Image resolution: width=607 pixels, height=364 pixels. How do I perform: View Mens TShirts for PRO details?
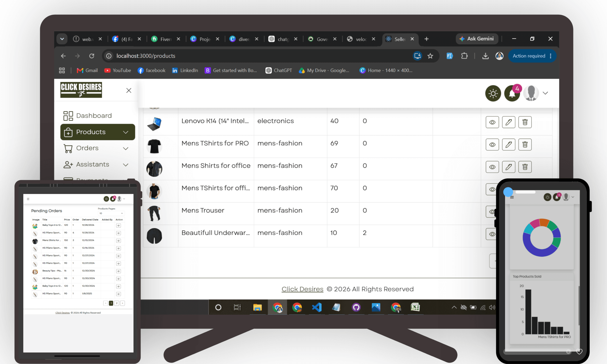pyautogui.click(x=492, y=144)
